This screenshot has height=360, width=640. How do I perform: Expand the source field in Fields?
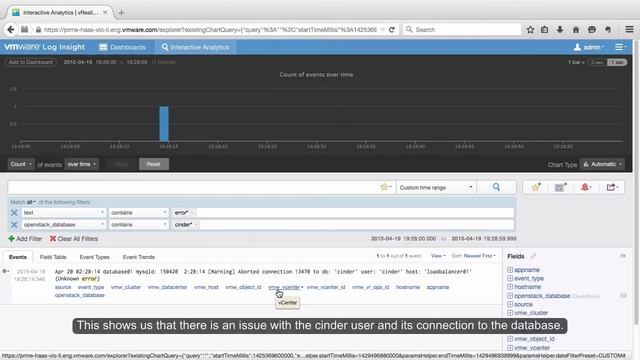(x=510, y=304)
